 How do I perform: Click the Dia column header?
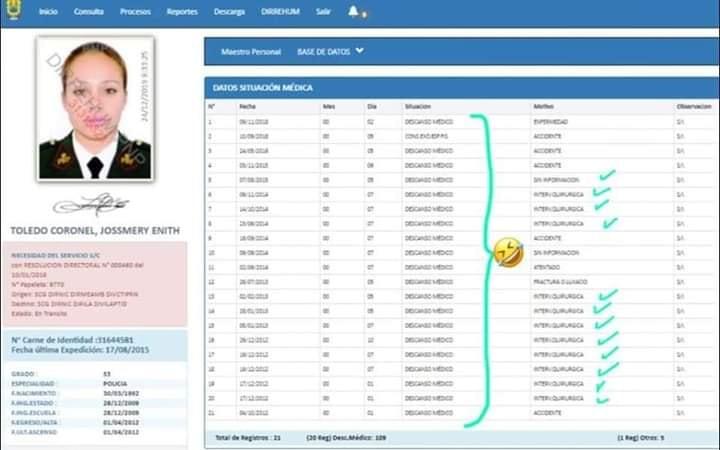pyautogui.click(x=371, y=107)
